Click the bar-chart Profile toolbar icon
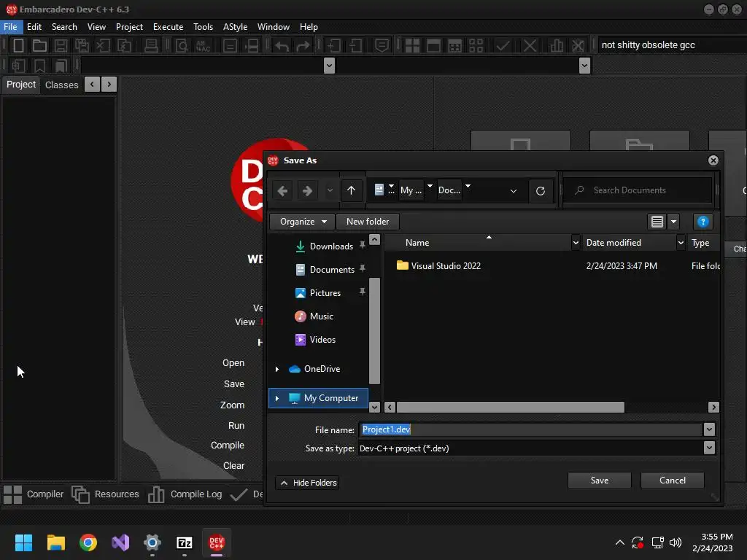The image size is (747, 560). 556,46
